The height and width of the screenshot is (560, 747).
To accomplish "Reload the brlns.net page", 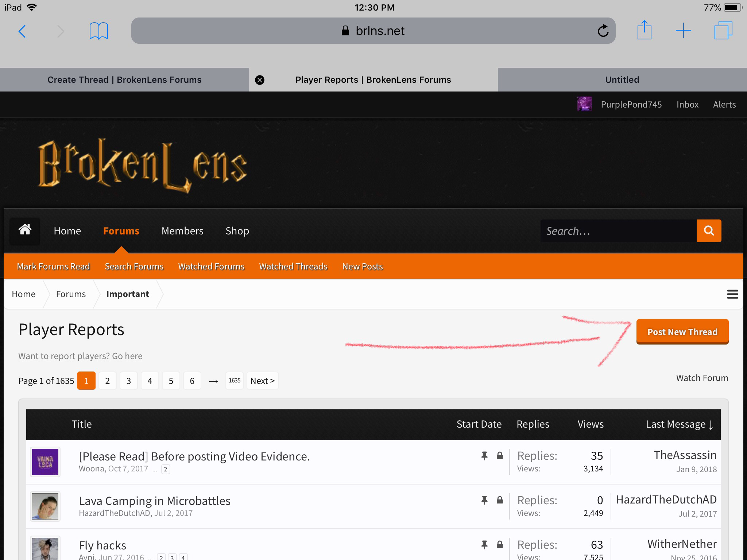I will coord(603,31).
